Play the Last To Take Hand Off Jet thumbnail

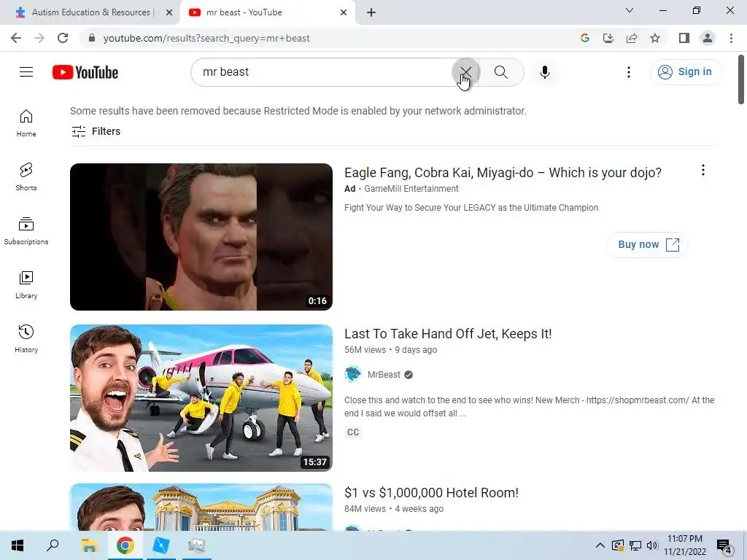(201, 398)
